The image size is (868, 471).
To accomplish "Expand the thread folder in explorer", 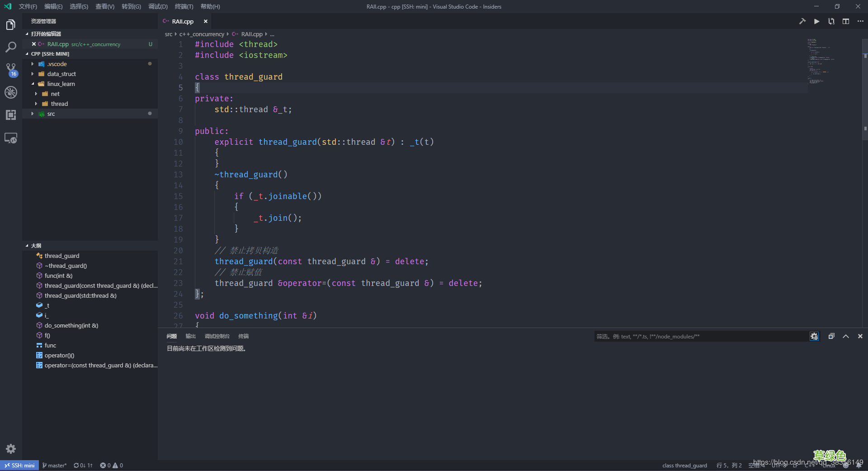I will pyautogui.click(x=59, y=104).
